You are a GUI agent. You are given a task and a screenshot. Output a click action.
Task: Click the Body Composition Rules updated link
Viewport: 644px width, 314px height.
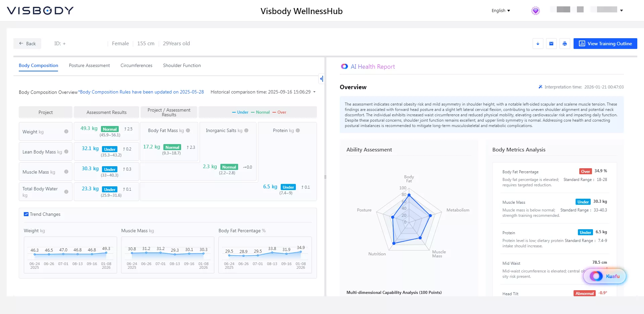pyautogui.click(x=141, y=92)
